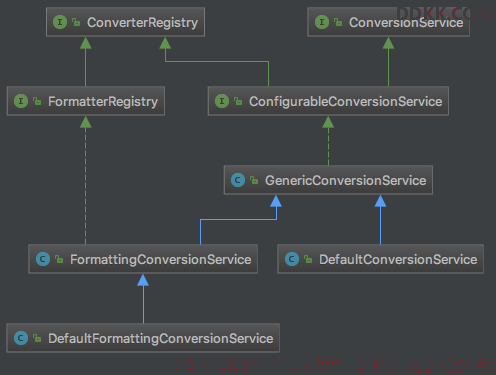Select the DefaultFormattingConversionService node
This screenshot has height=375, width=496.
pyautogui.click(x=143, y=338)
